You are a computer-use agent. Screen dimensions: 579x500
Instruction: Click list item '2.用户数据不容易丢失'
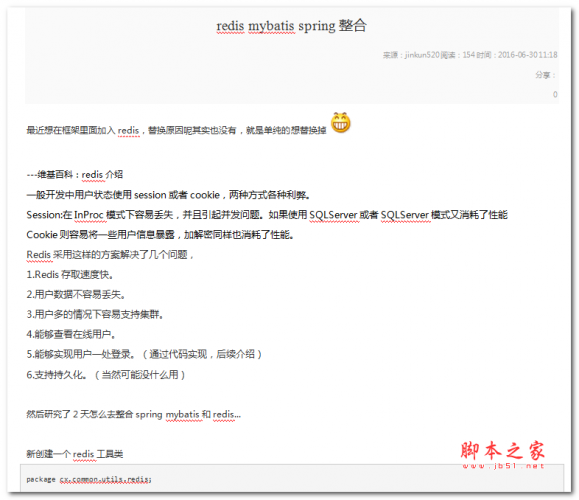76,294
